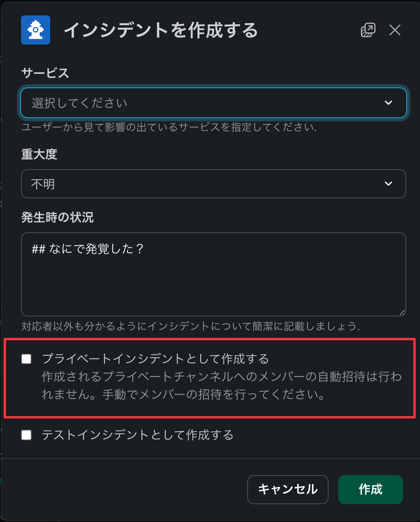
Task: Click the green 作成 button
Action: point(370,489)
